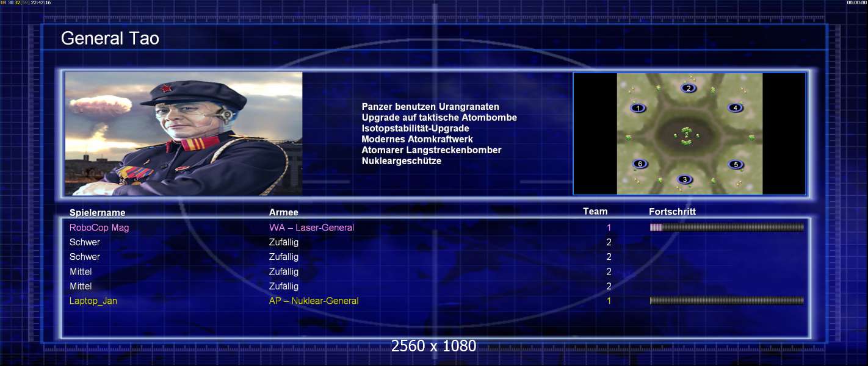Click the "Team" column header
This screenshot has height=366, width=868.
point(595,212)
